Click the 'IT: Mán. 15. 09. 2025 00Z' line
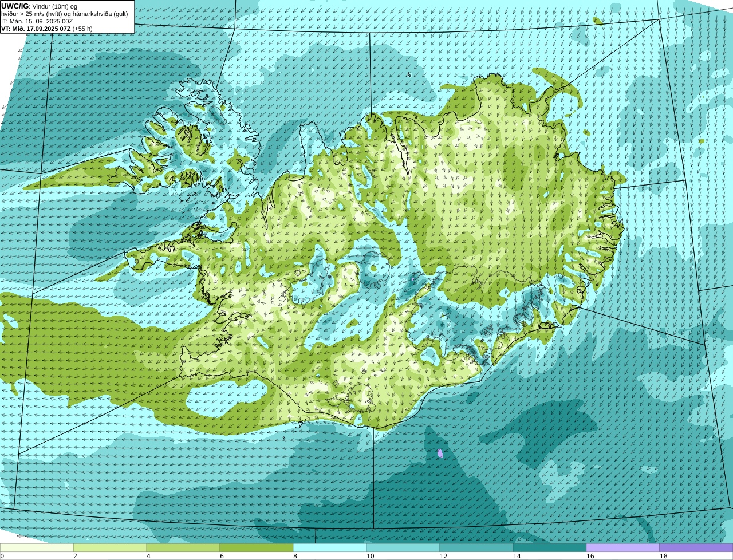733x560 pixels. pos(37,21)
